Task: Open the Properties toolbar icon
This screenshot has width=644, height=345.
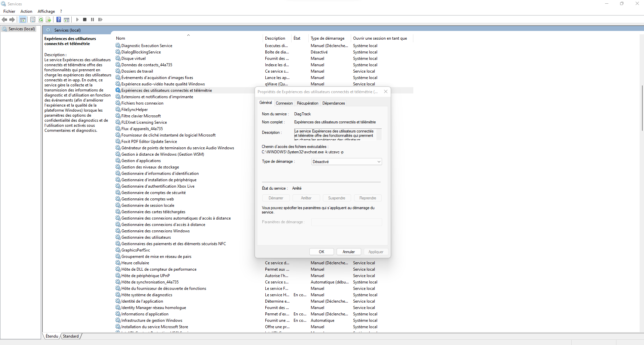Action: (x=33, y=20)
